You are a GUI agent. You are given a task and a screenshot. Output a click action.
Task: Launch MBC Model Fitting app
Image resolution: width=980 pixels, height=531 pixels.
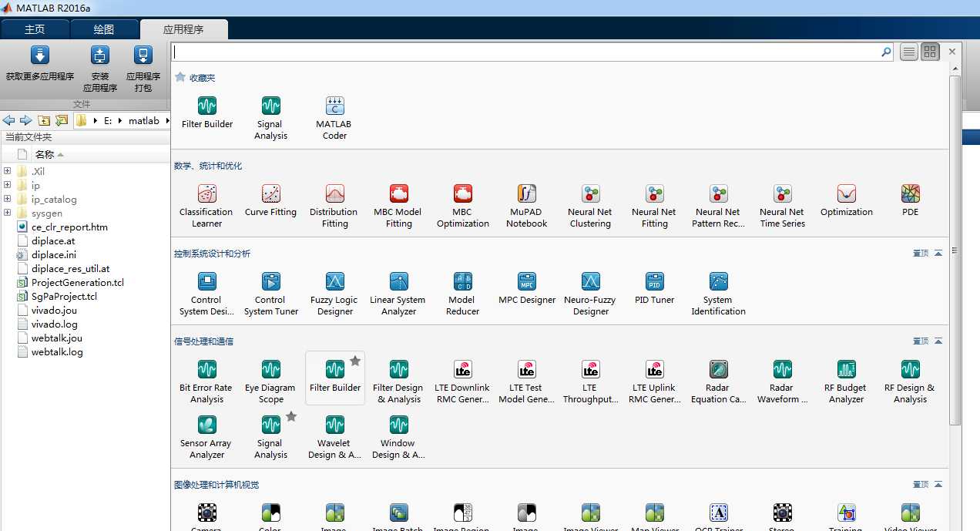398,206
